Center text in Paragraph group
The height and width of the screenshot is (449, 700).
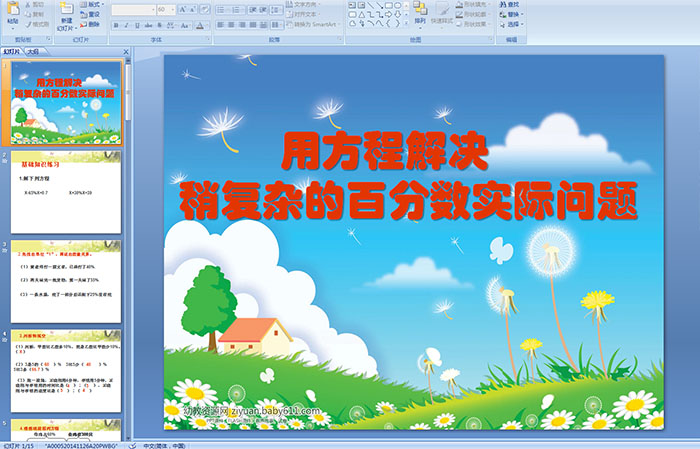pyautogui.click(x=231, y=25)
